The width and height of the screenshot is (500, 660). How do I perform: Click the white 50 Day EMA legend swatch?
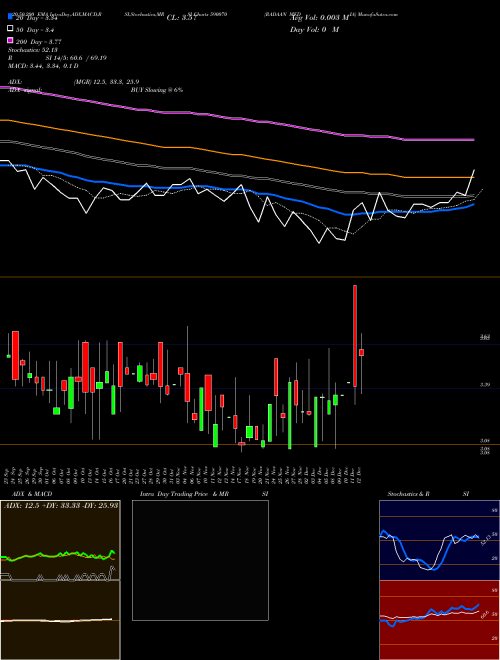pyautogui.click(x=11, y=29)
